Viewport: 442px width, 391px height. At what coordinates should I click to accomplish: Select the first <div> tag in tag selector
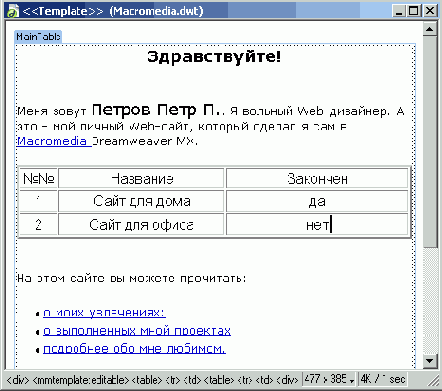coord(18,380)
